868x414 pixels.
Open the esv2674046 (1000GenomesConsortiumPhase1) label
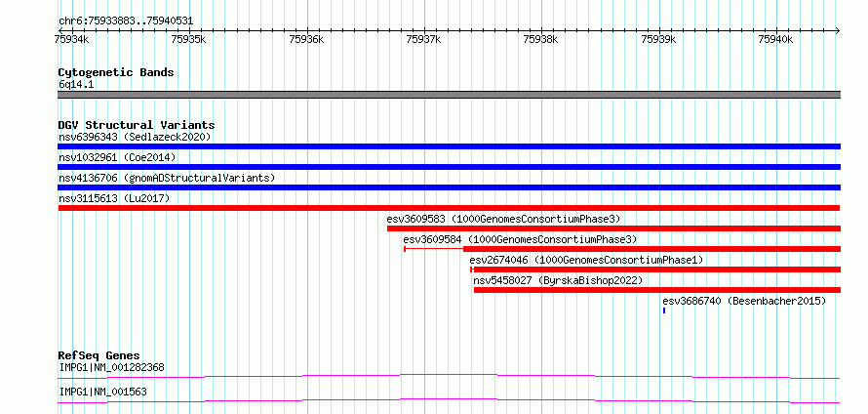[587, 260]
